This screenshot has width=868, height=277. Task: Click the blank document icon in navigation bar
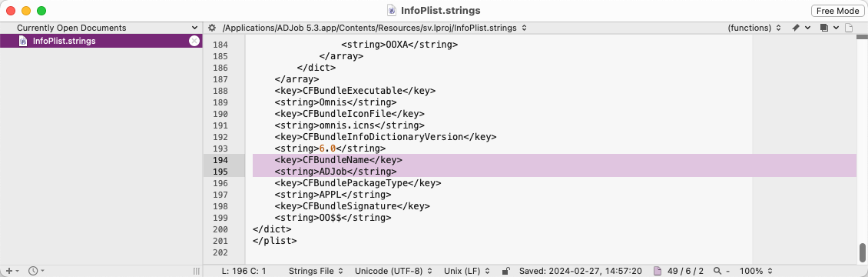pos(849,28)
